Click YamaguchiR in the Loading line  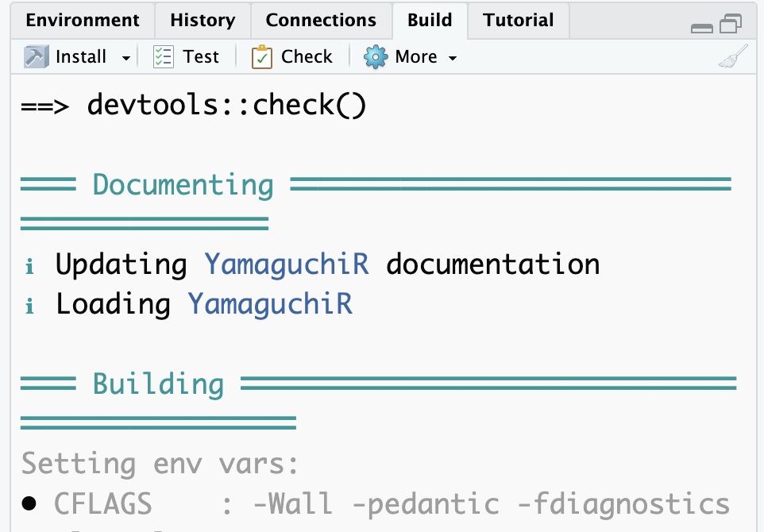270,304
